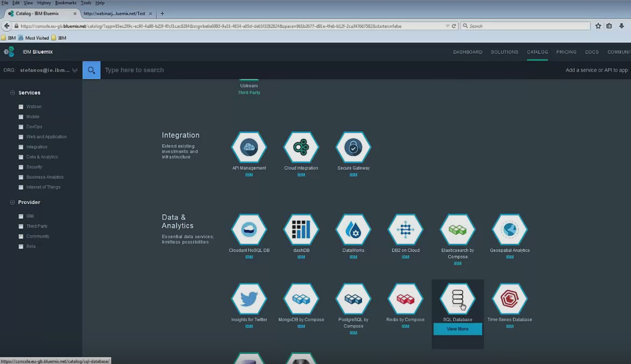631x364 pixels.
Task: Open Elasticsearch by Compose icon
Action: coord(458,230)
